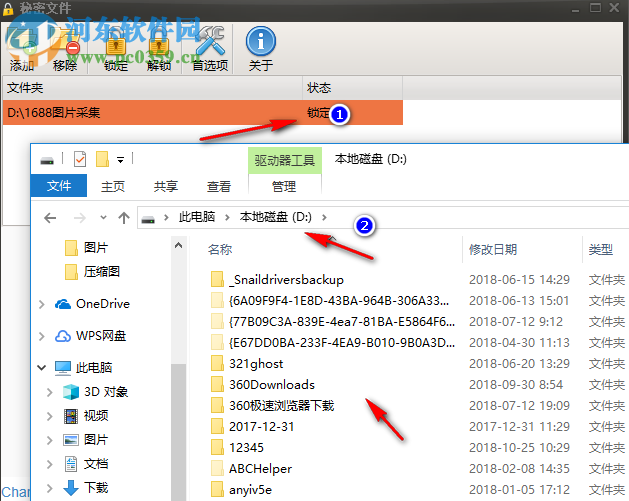This screenshot has height=501, width=629.
Task: Select the D:\1688图片采集 locked folder row
Action: 203,113
